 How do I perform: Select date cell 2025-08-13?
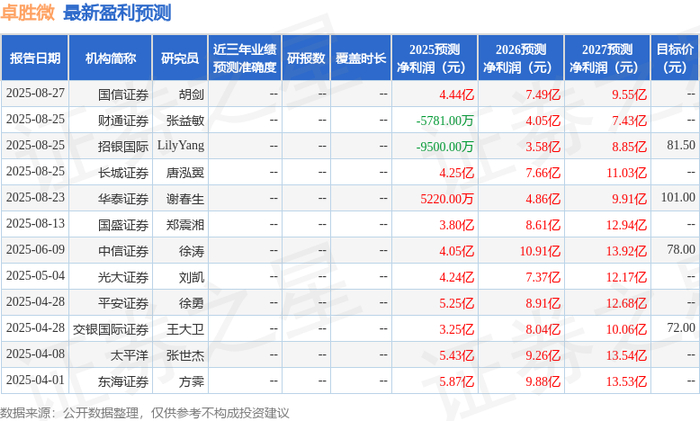coord(35,224)
